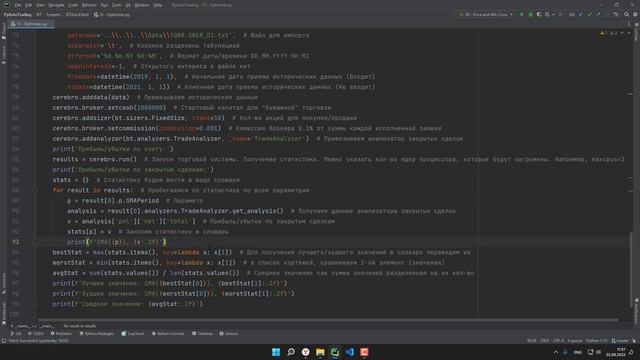
Task: Open the Git tool window
Action: click(16, 333)
